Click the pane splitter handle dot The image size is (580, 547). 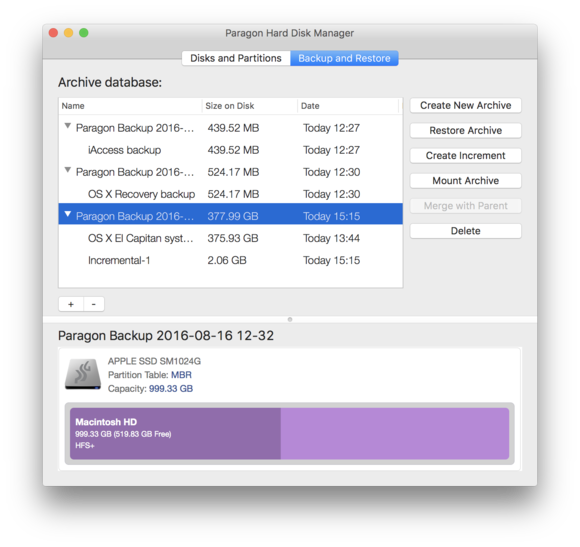[290, 320]
